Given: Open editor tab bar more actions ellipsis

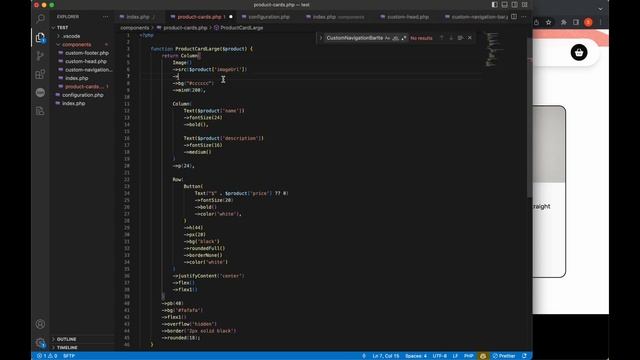Looking at the screenshot, I should tap(524, 17).
